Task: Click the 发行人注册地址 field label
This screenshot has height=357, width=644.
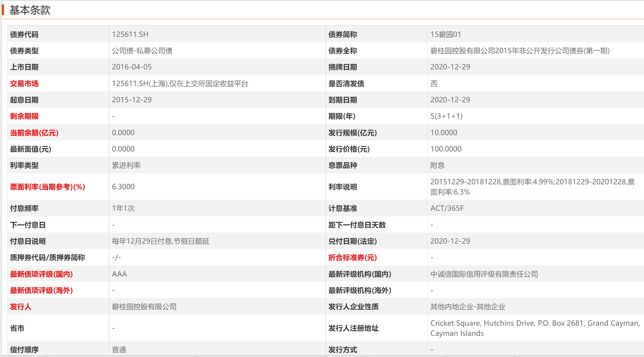Action: click(353, 328)
